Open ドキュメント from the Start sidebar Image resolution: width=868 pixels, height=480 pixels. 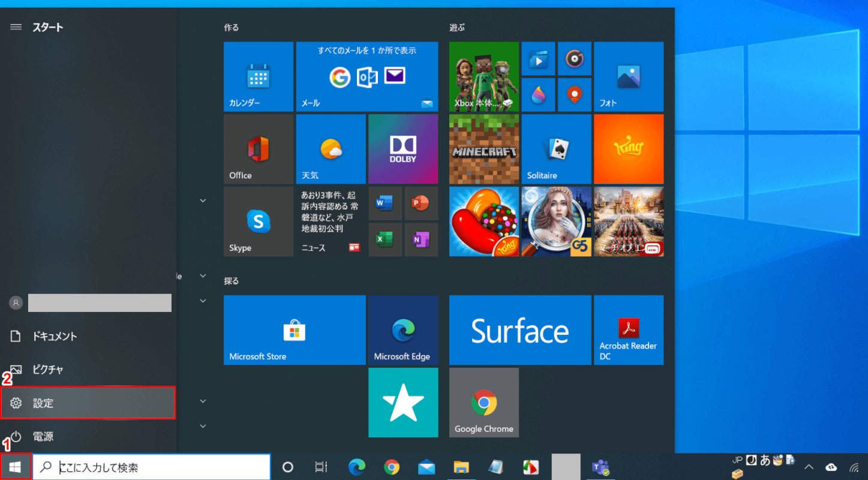tap(88, 337)
